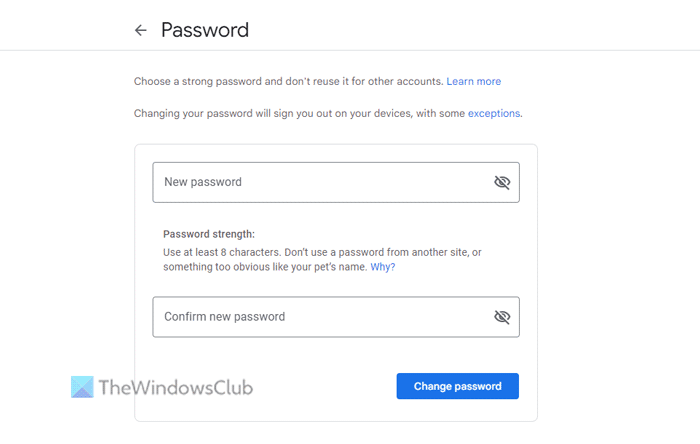
Task: Click the Why? link under password strength
Action: pyautogui.click(x=383, y=267)
